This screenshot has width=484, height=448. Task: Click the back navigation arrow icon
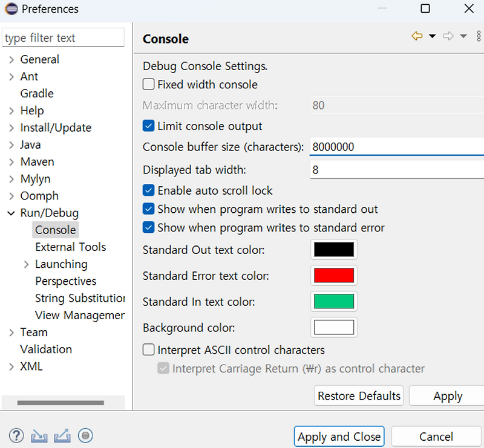tap(417, 37)
